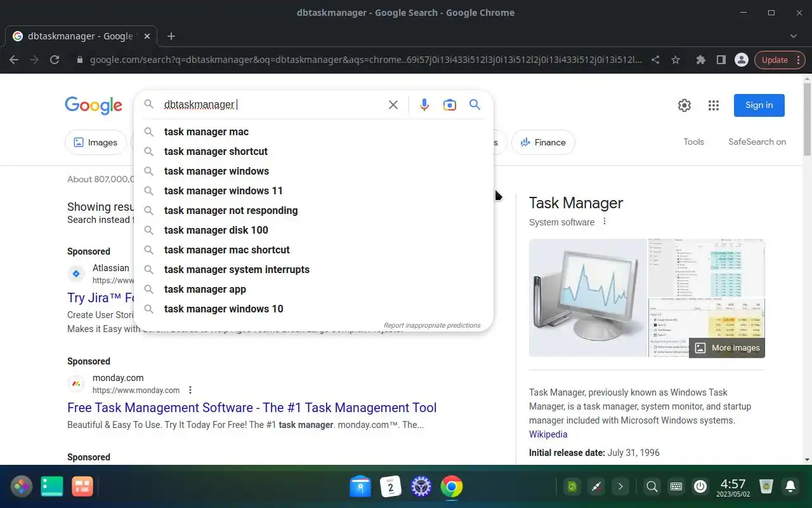812x508 pixels.
Task: Click the Sign in button
Action: click(759, 105)
